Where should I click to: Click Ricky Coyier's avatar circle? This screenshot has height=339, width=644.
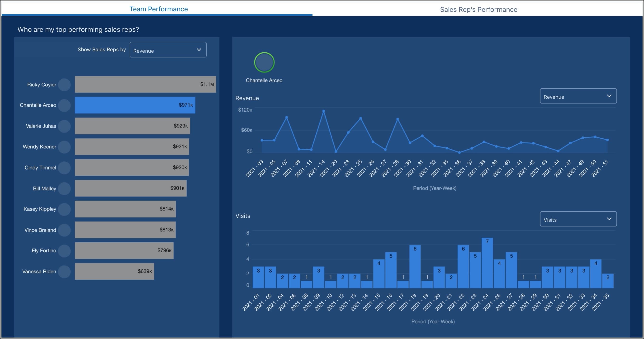pos(64,85)
